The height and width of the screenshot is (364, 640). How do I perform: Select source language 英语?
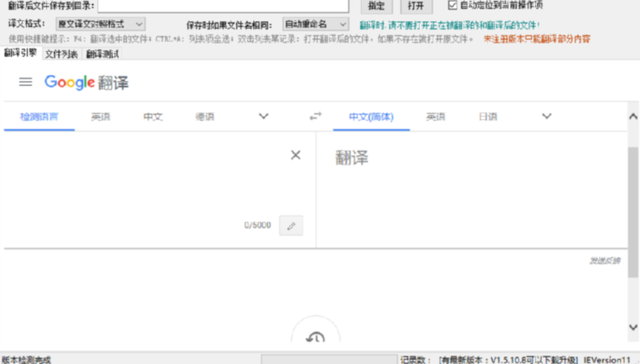pyautogui.click(x=101, y=117)
